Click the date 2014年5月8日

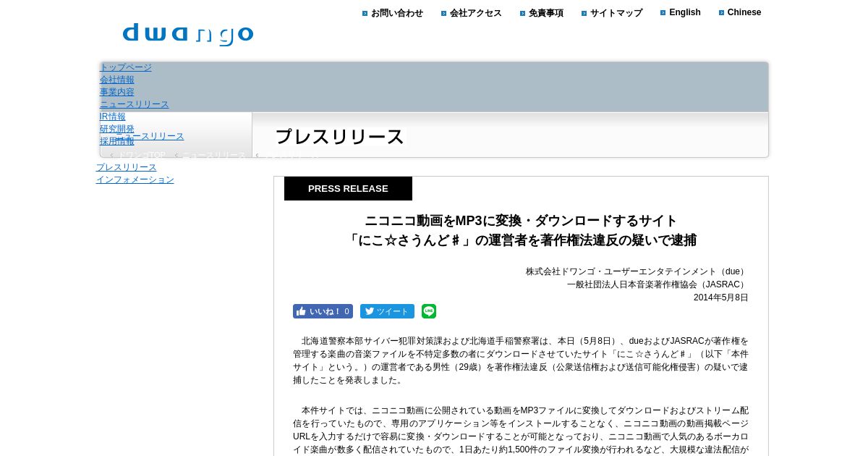point(721,297)
